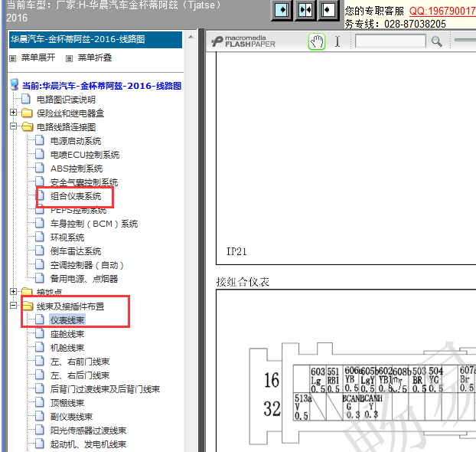Open 环视系统 page
Image resolution: width=476 pixels, height=452 pixels.
pyautogui.click(x=67, y=237)
